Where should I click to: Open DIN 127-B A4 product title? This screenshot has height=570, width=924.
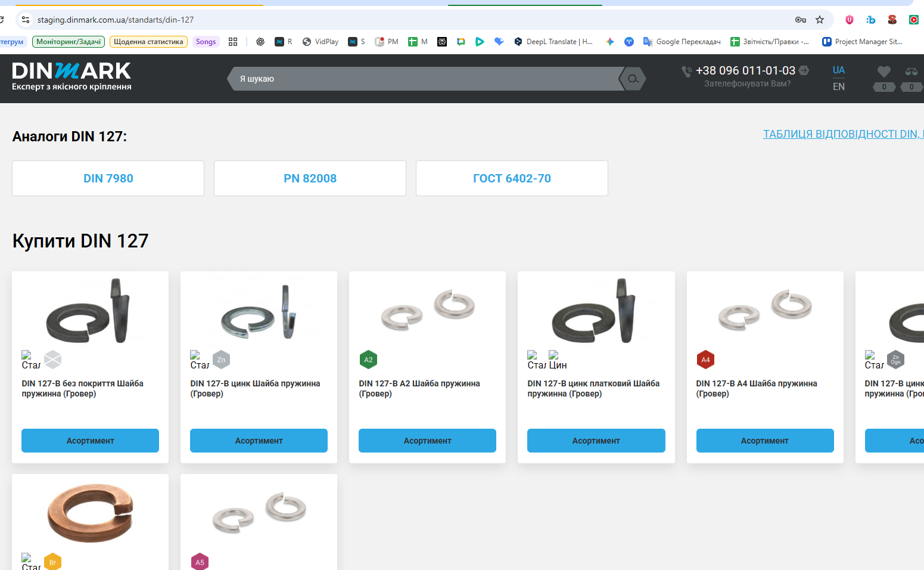[x=756, y=389]
